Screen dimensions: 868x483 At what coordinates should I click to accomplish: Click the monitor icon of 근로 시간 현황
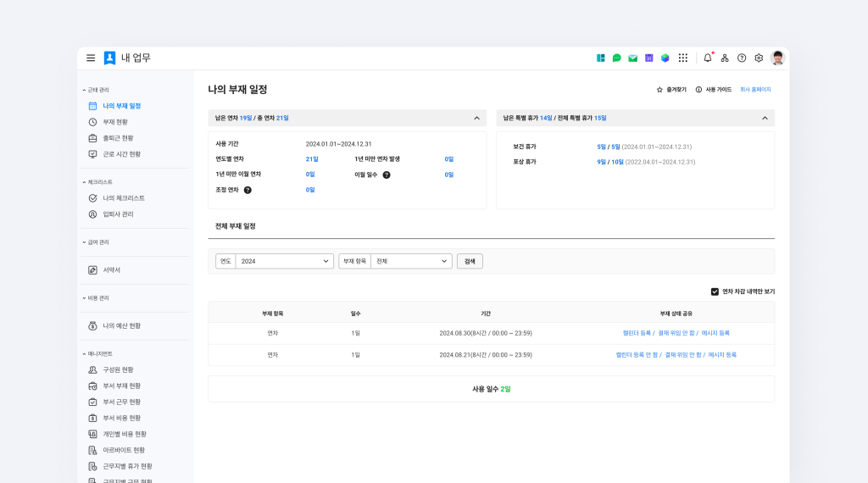(92, 154)
